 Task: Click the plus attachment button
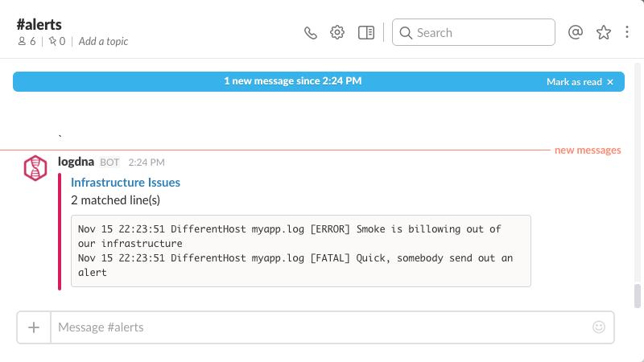[34, 327]
